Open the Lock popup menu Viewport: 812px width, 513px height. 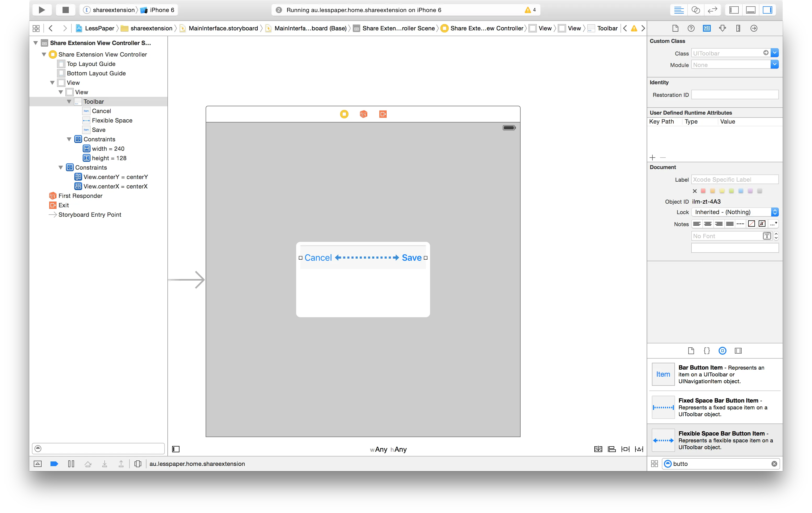[735, 212]
